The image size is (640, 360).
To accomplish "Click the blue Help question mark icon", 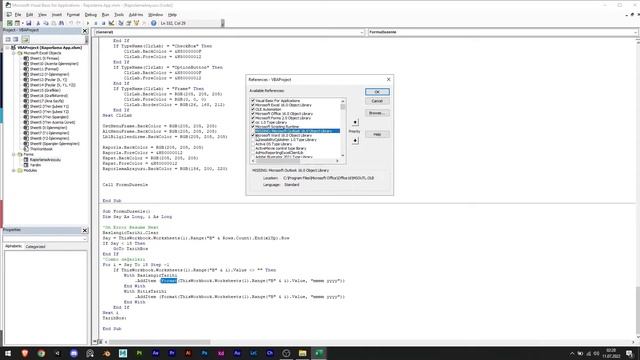I will (x=153, y=23).
